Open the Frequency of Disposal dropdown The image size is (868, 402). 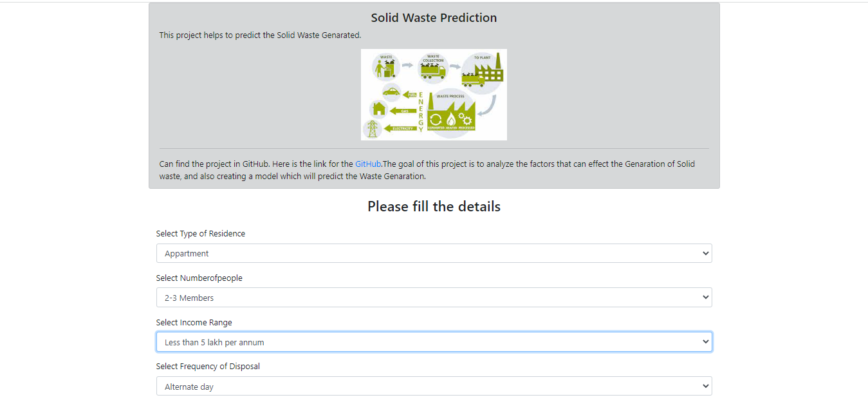pos(434,385)
